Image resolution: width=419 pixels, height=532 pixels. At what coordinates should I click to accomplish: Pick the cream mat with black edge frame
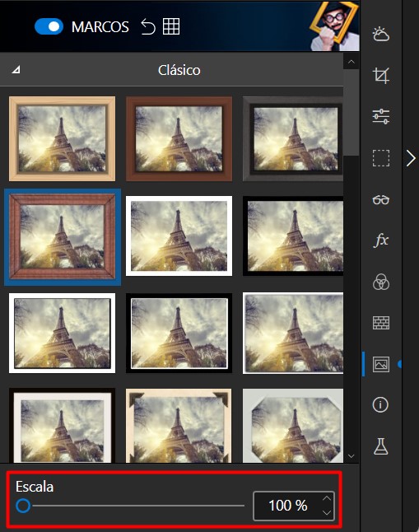click(x=62, y=426)
